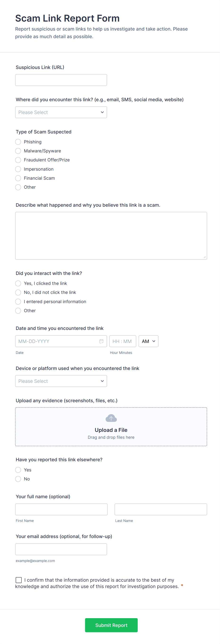The width and height of the screenshot is (220, 644).
Task: Click the calendar icon in date field
Action: click(x=101, y=341)
